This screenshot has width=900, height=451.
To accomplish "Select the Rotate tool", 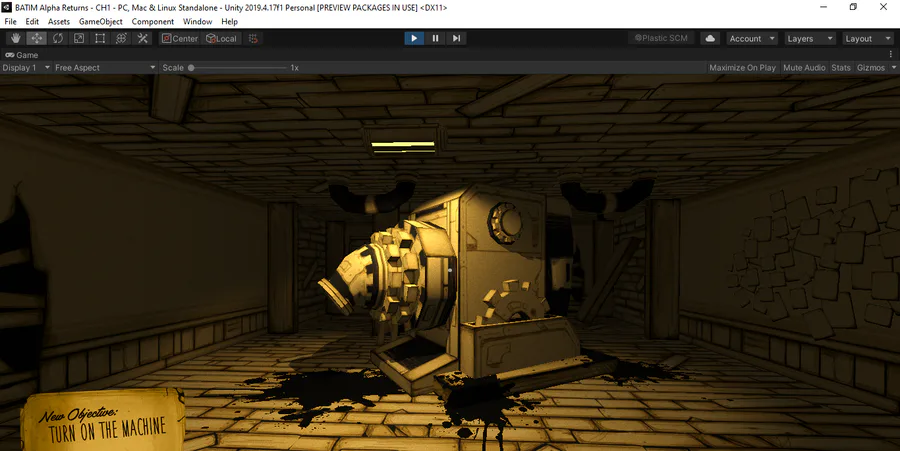I will [x=58, y=38].
